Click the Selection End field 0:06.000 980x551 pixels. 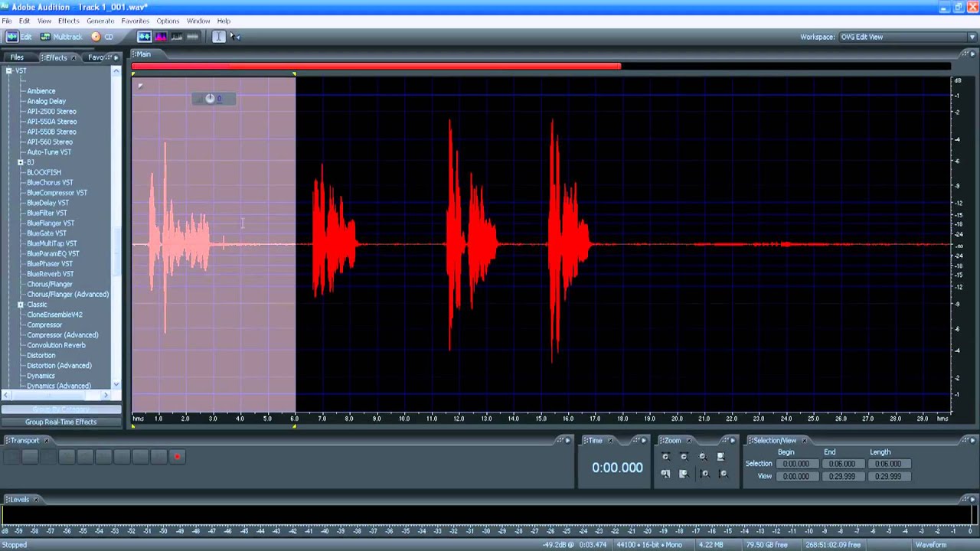(841, 464)
